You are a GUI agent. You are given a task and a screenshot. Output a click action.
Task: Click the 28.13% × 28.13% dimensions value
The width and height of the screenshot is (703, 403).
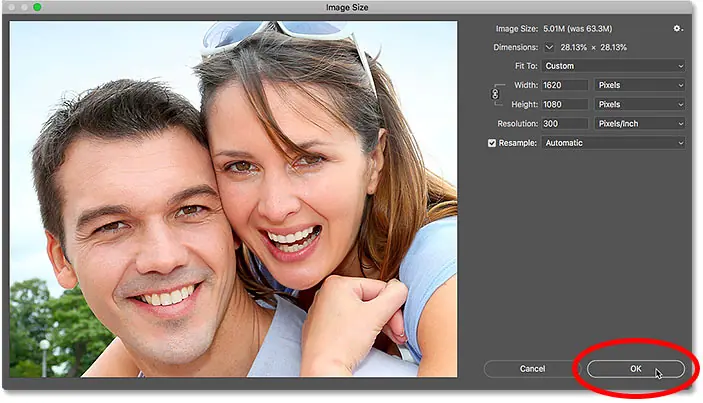click(x=594, y=47)
